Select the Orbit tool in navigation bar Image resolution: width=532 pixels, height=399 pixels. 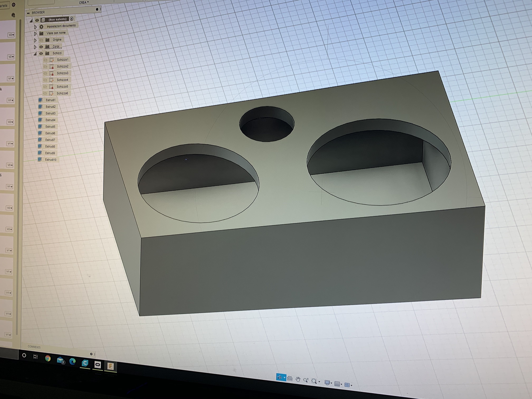279,377
